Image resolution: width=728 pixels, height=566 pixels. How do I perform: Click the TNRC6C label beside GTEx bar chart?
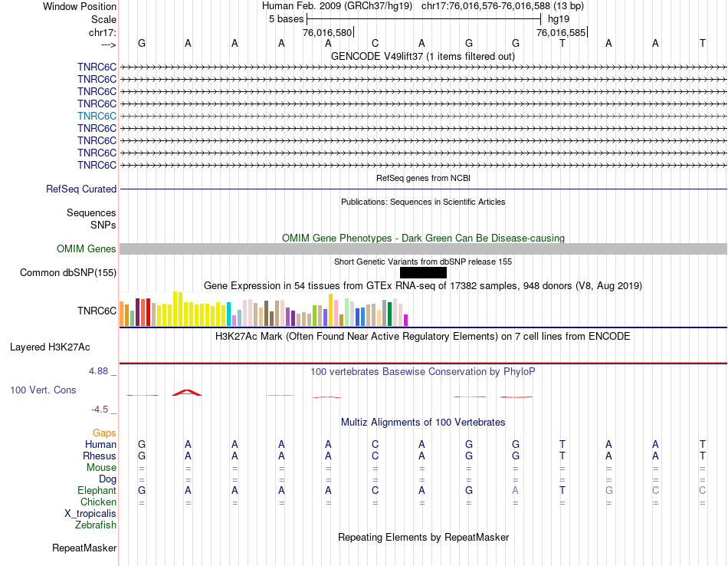pyautogui.click(x=97, y=311)
